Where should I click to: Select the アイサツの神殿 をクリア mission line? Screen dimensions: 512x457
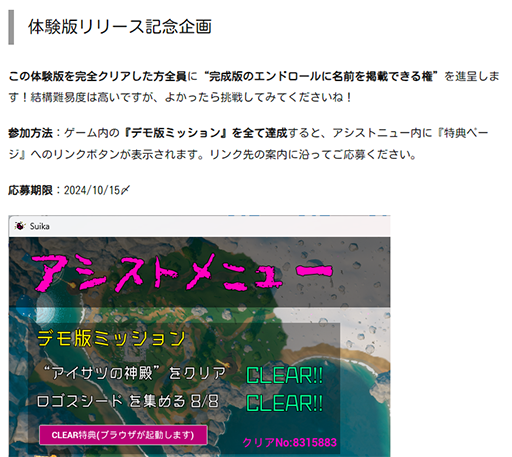[134, 373]
